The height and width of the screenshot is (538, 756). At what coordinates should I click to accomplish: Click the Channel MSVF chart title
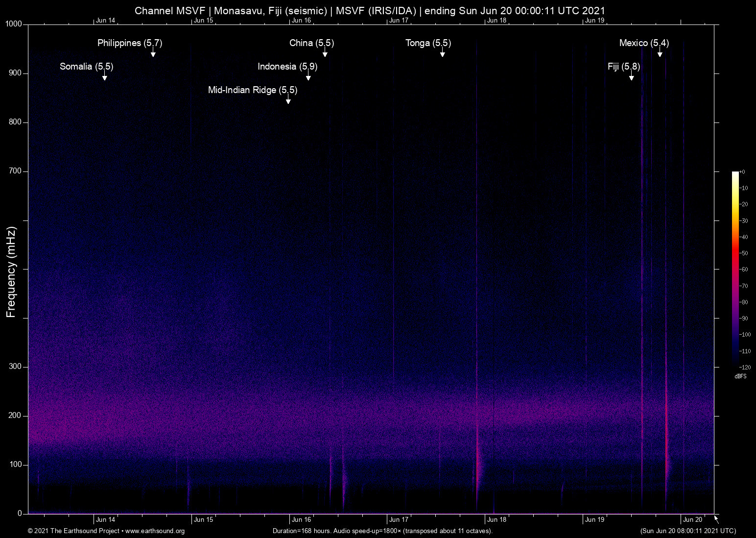(x=370, y=11)
